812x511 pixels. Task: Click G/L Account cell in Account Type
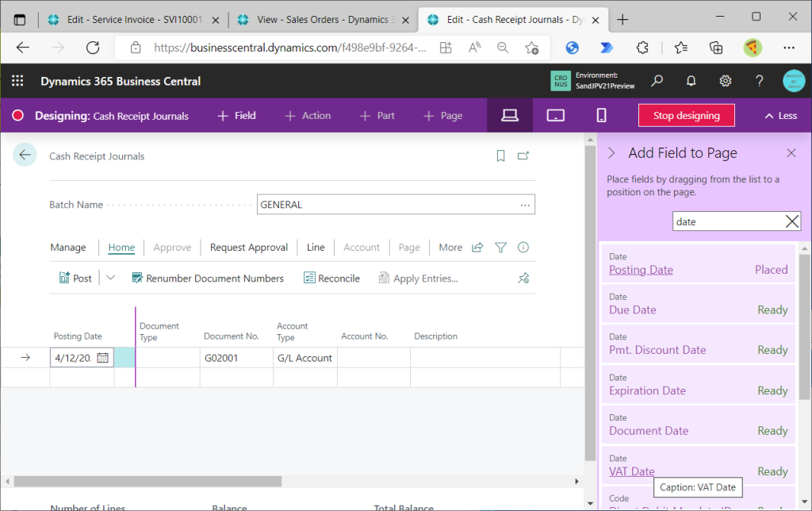[305, 358]
